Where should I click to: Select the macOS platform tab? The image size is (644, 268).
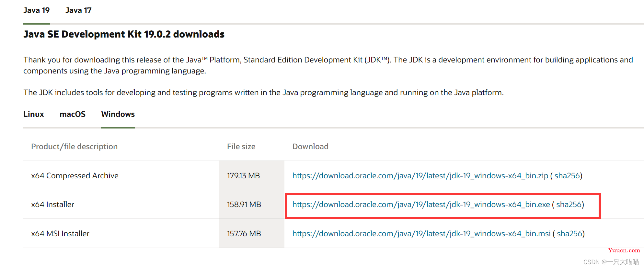click(73, 114)
